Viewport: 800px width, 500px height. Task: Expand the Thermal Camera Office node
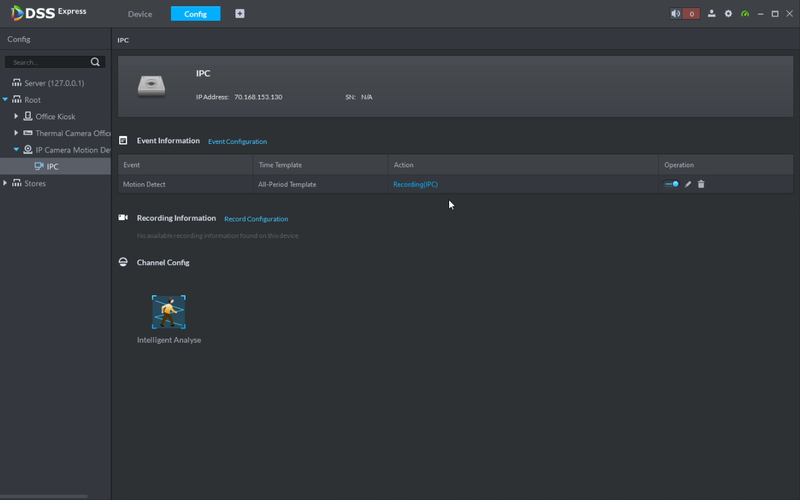[16, 133]
